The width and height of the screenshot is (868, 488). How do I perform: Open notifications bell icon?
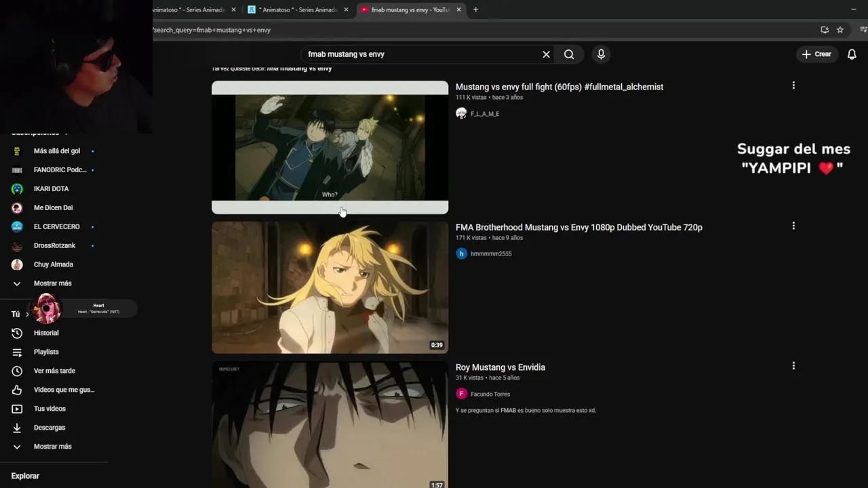tap(852, 54)
